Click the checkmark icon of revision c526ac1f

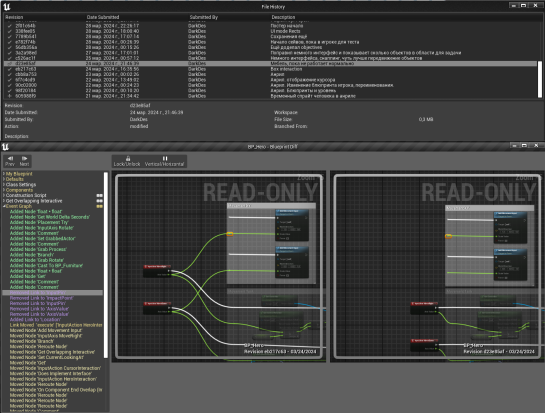click(9, 58)
